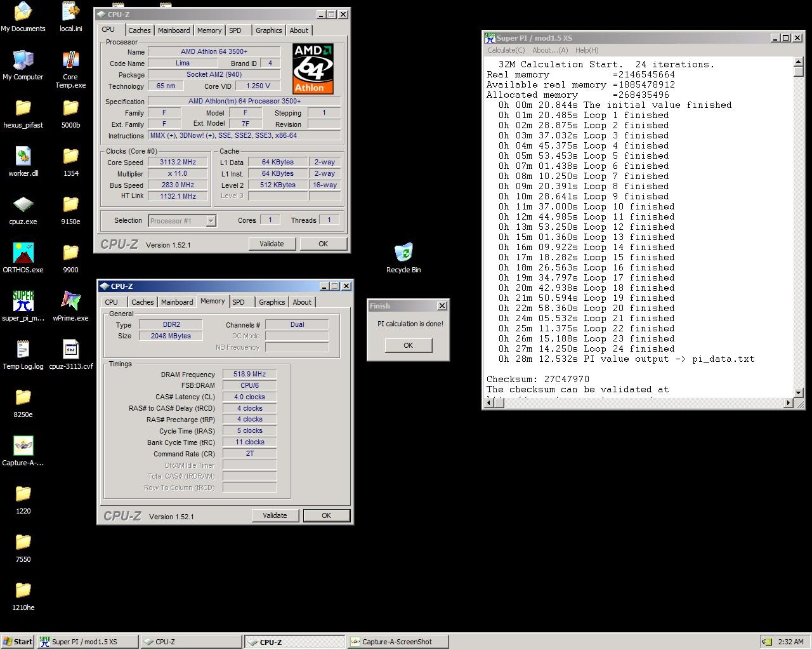The image size is (812, 650).
Task: Click scroll down arrow in Super PI
Action: pyautogui.click(x=799, y=392)
